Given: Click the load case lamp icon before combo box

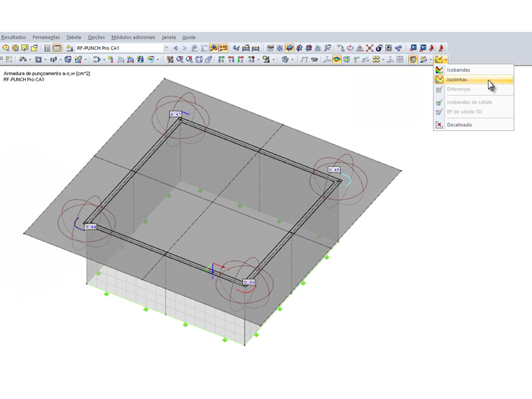Looking at the screenshot, I should (x=69, y=48).
